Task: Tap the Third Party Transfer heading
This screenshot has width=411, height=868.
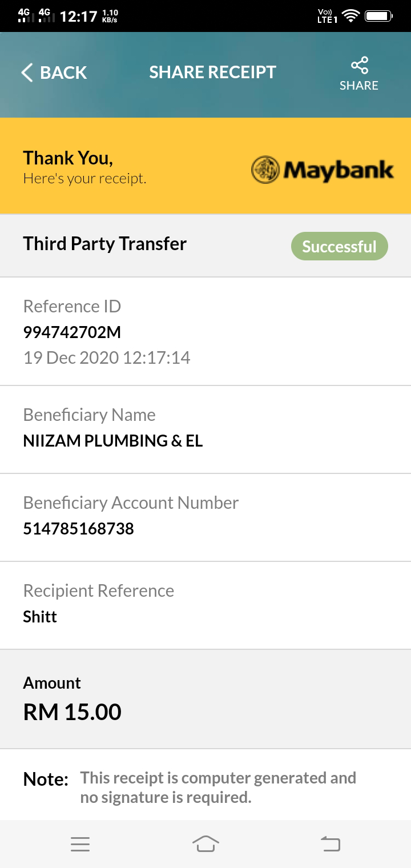Action: click(x=105, y=244)
